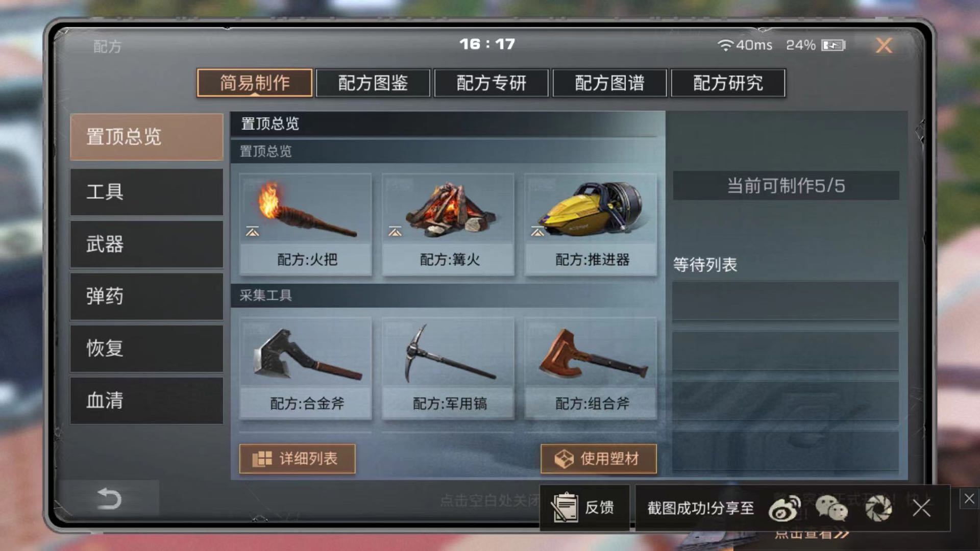Select the combo axe recipe 配方:组合斧
Image resolution: width=980 pixels, height=551 pixels.
(x=591, y=368)
